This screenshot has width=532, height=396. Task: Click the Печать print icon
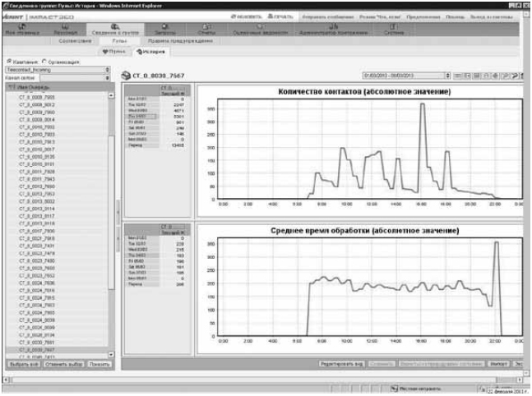(x=271, y=16)
